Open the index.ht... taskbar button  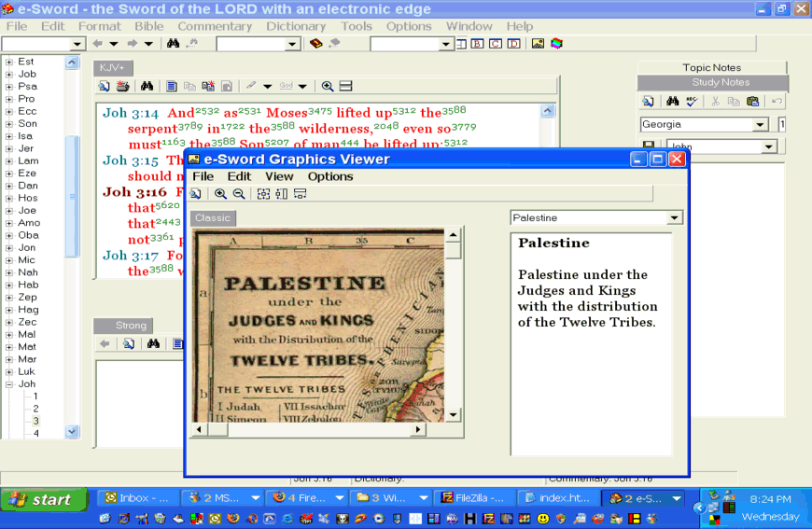click(558, 498)
